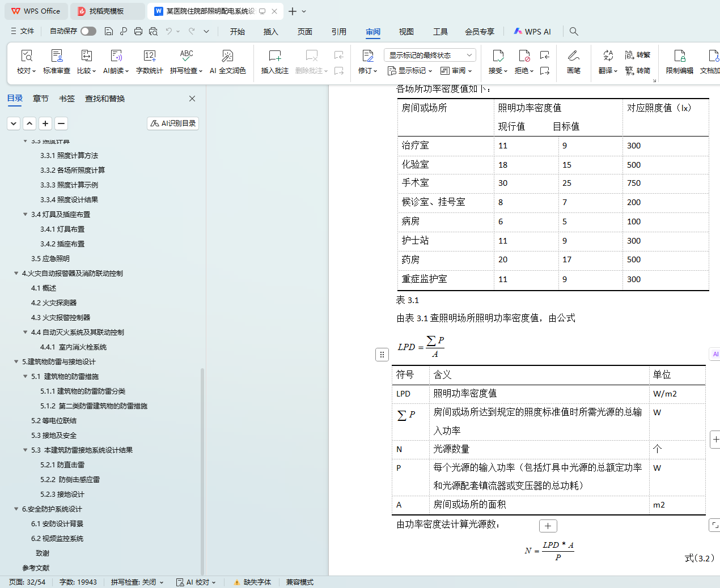
Task: Jump to 5.2 等电位联结 heading
Action: (54, 420)
